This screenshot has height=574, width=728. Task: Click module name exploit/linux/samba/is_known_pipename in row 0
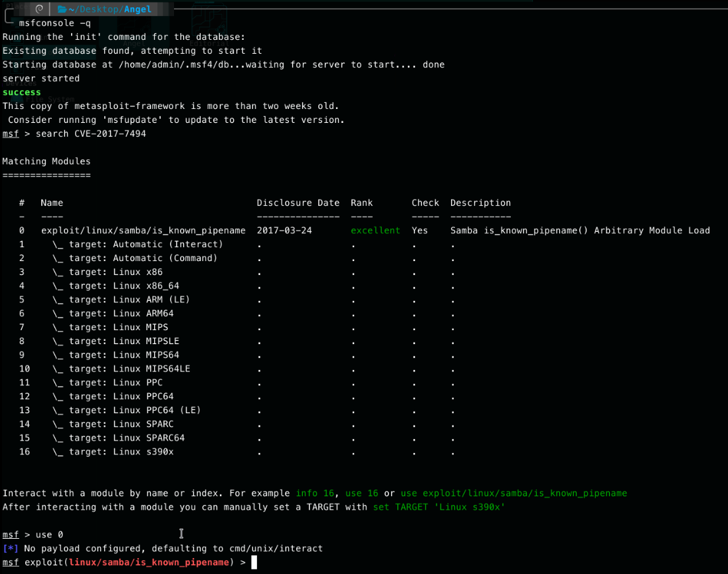click(x=143, y=231)
